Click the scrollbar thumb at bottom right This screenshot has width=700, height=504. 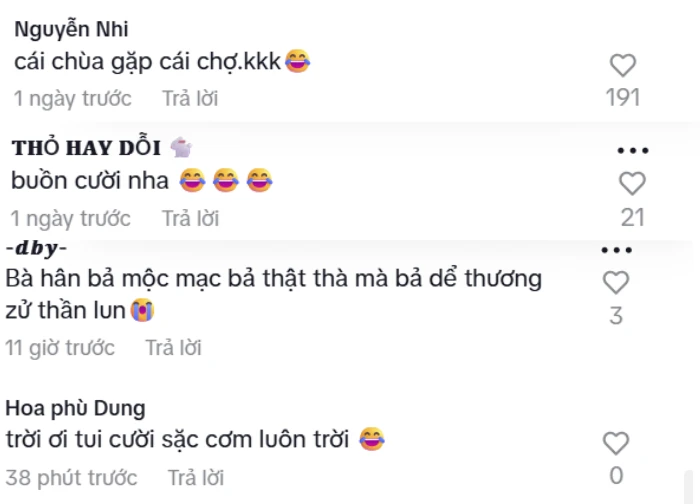point(689,487)
